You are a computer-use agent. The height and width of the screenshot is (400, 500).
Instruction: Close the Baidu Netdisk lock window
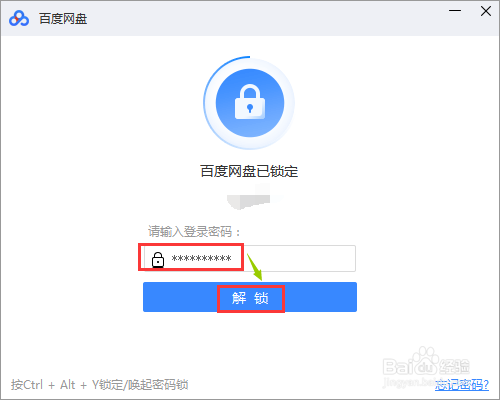pos(486,11)
